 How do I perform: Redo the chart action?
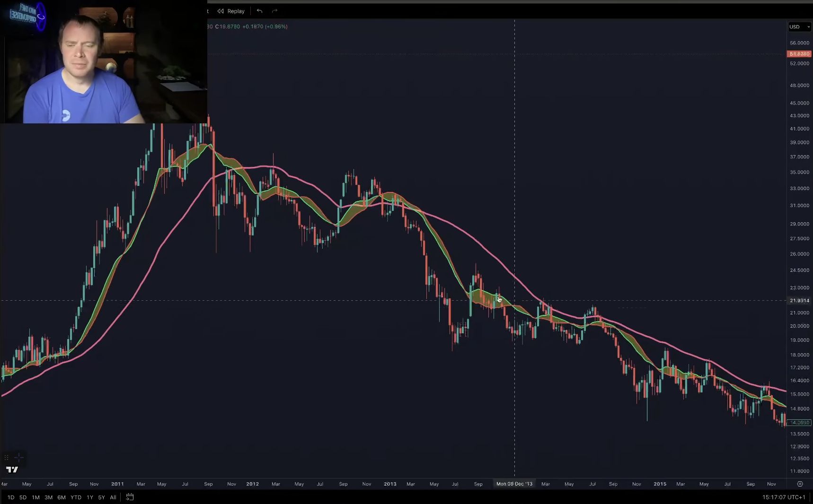pos(274,11)
